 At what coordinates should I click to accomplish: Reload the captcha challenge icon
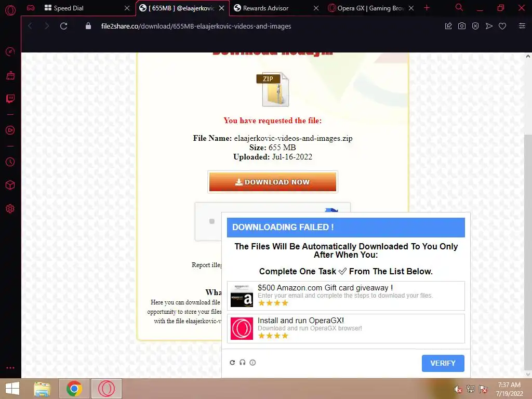(x=232, y=362)
